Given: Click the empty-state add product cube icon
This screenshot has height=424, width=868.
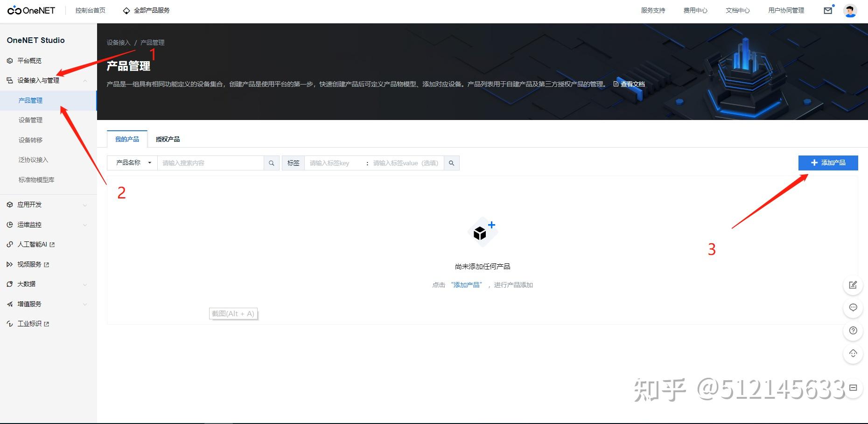Looking at the screenshot, I should pyautogui.click(x=482, y=232).
